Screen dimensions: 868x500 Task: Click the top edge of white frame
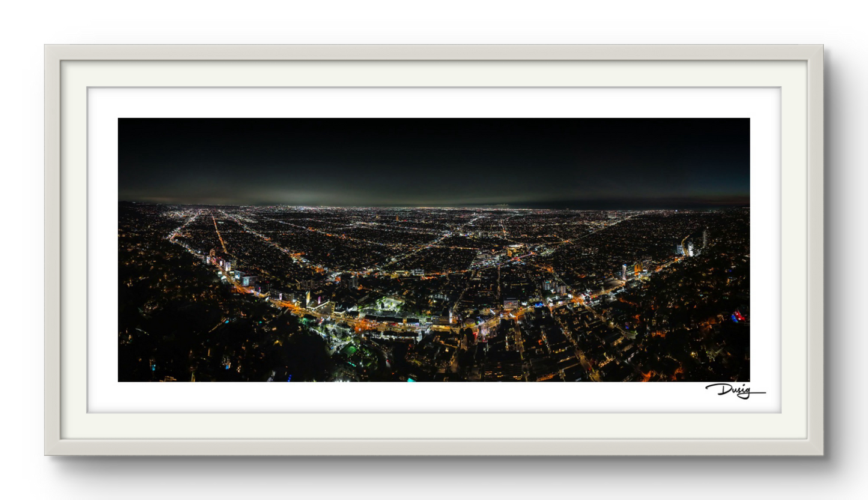pyautogui.click(x=434, y=52)
